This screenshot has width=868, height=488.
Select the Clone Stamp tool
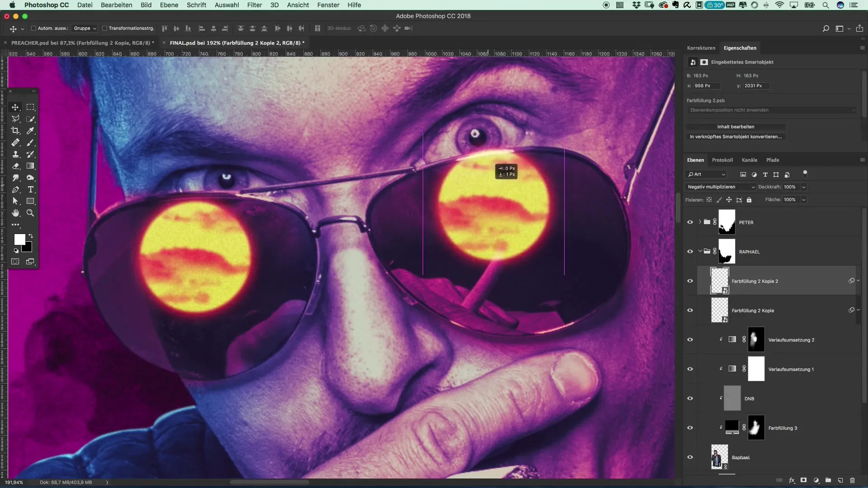coord(15,154)
